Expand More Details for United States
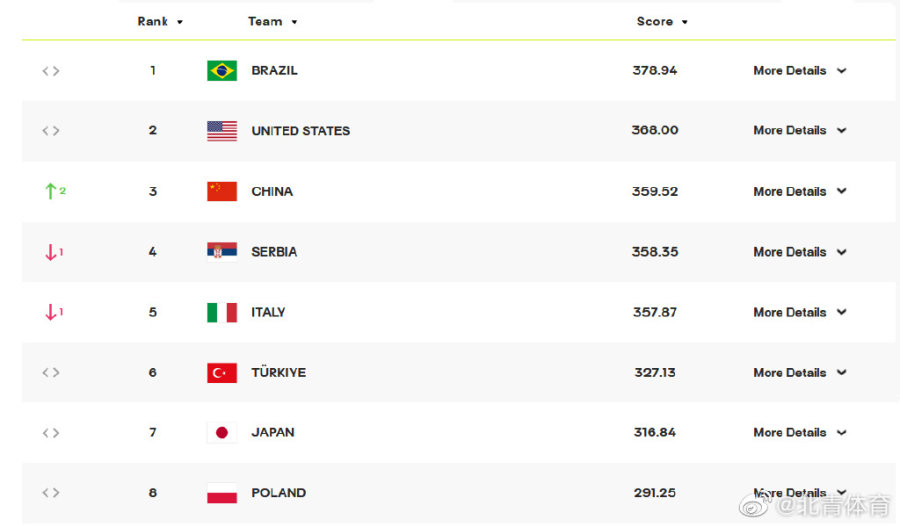Image resolution: width=900 pixels, height=527 pixels. pyautogui.click(x=799, y=131)
